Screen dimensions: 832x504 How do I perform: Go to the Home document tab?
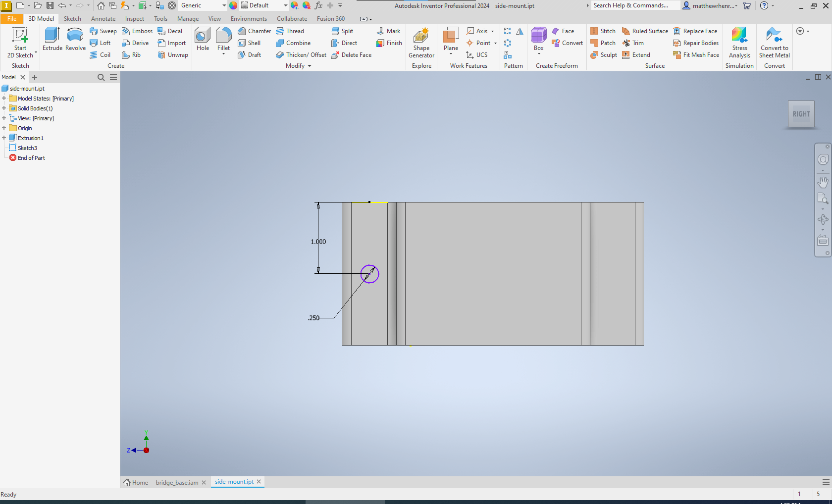pos(136,483)
